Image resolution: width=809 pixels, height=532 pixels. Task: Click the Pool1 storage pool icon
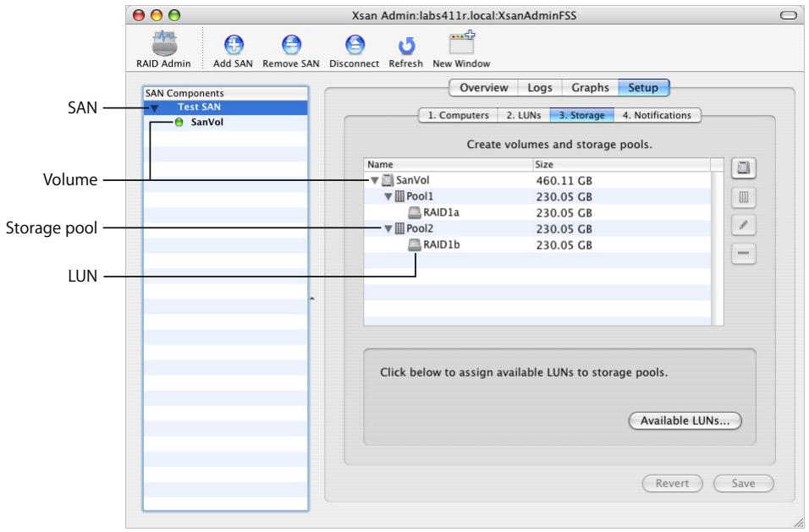click(400, 196)
